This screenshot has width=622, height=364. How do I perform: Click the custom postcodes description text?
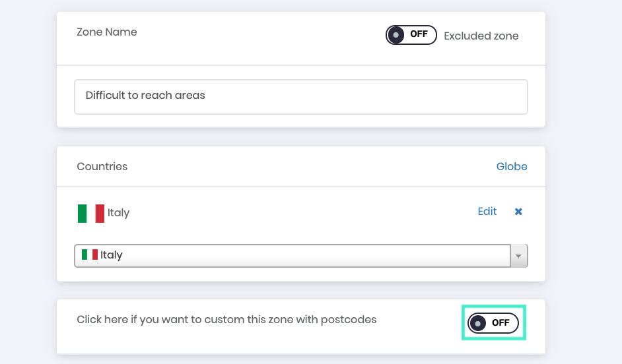pyautogui.click(x=226, y=320)
